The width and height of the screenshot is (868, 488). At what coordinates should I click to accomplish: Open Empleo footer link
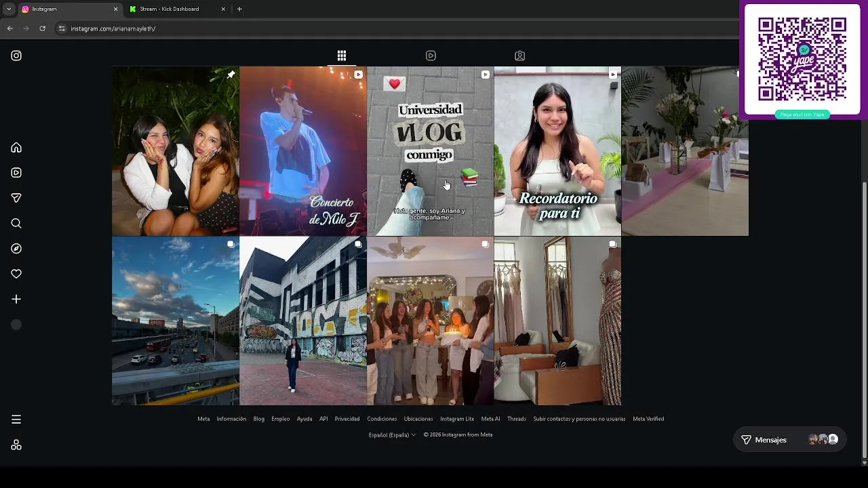[281, 419]
